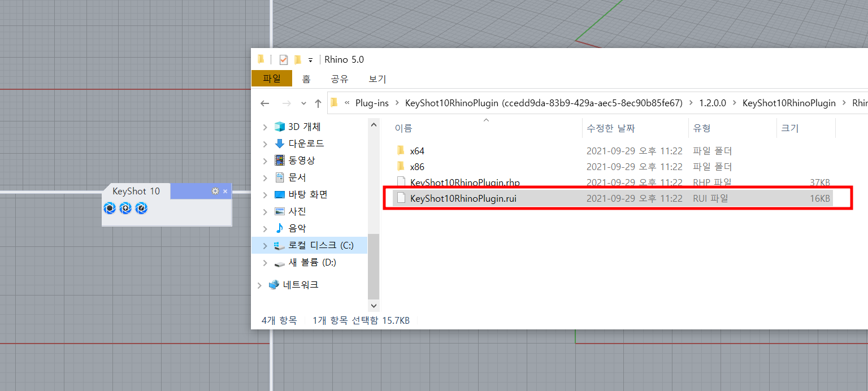Select 사진 in navigation pane

click(297, 211)
